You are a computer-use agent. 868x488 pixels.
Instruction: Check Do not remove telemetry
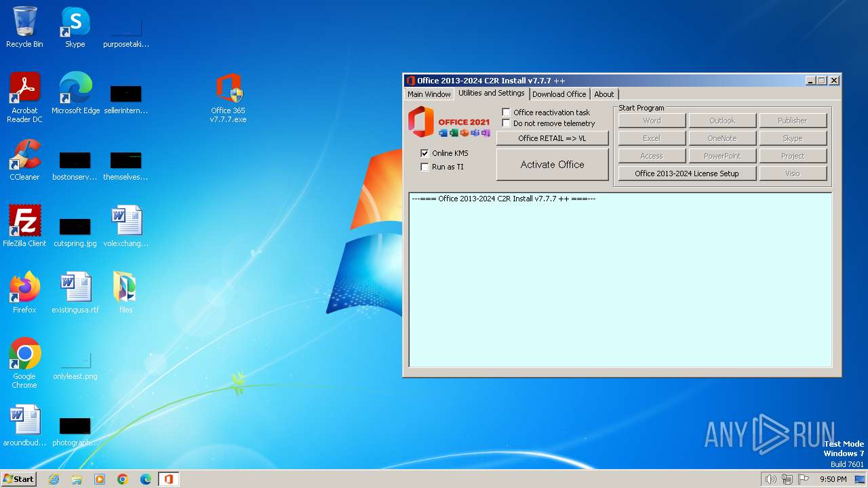[x=506, y=123]
